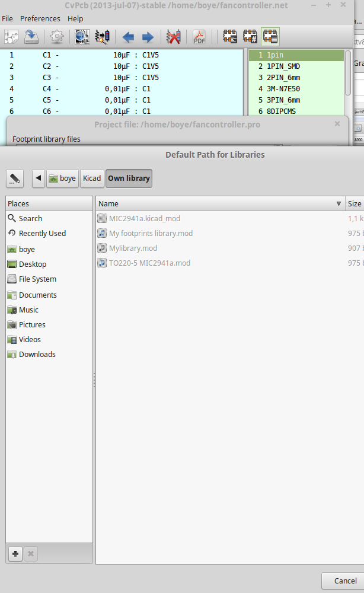The height and width of the screenshot is (593, 364).
Task: Select component row C6 0,01µF
Action: (122, 111)
